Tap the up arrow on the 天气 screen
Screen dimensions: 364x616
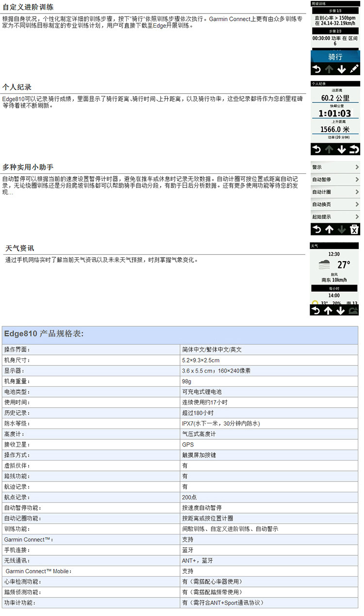(328, 311)
